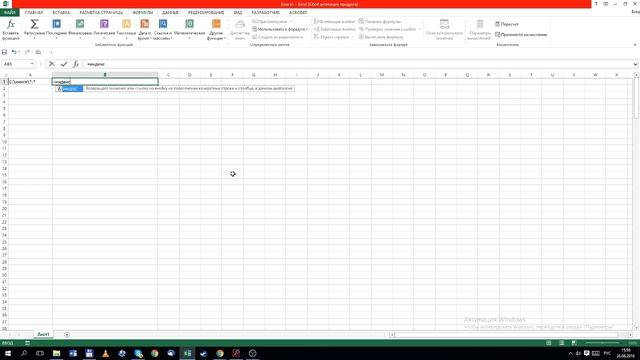
Task: Cancel entry with formula bar X
Action: point(51,64)
